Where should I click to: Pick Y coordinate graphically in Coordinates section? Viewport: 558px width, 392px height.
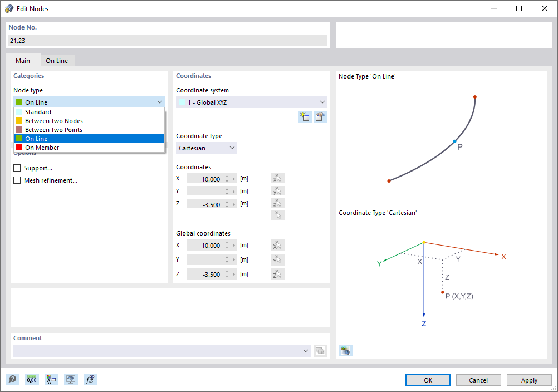pos(277,191)
